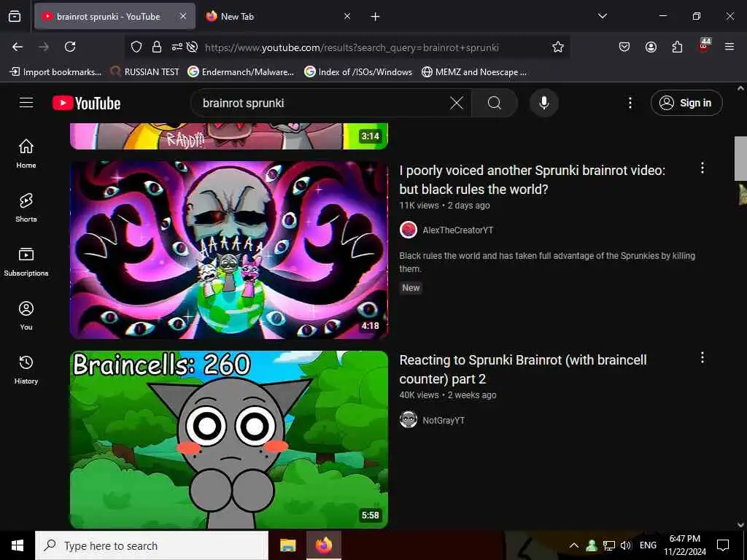Play the partially visible 3:14 video thumbnail
The height and width of the screenshot is (560, 747).
pos(229,136)
